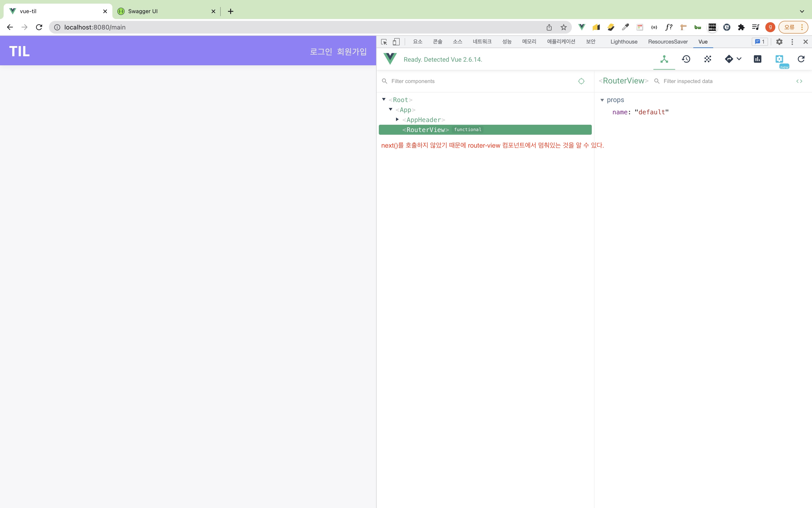The height and width of the screenshot is (508, 812).
Task: Open a new browser tab
Action: (x=230, y=11)
